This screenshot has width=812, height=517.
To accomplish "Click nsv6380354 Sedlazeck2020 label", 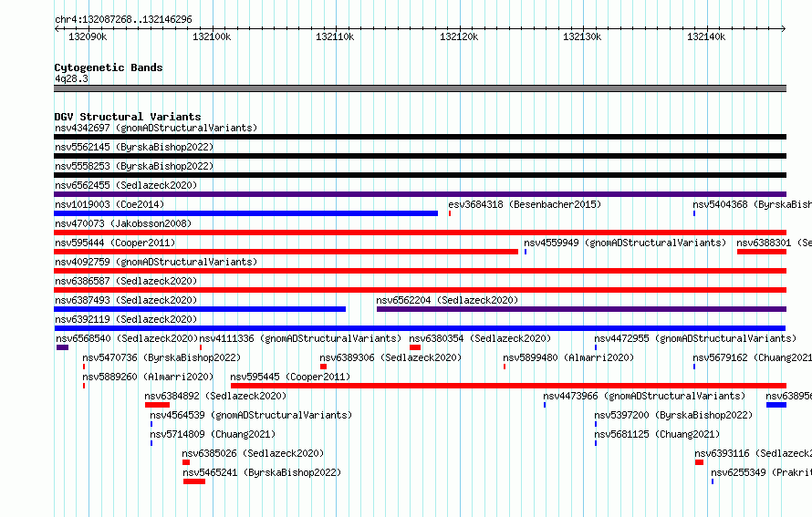I will 480,338.
